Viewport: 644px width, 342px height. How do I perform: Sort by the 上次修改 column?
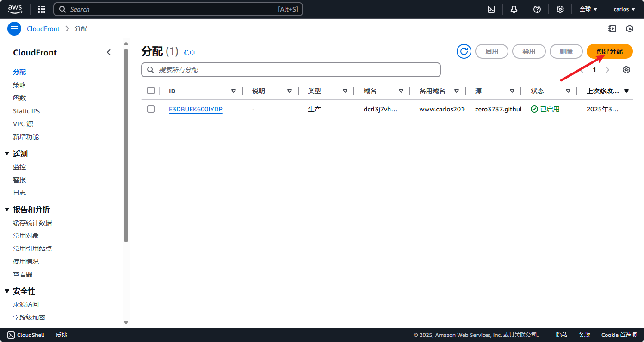(x=626, y=91)
